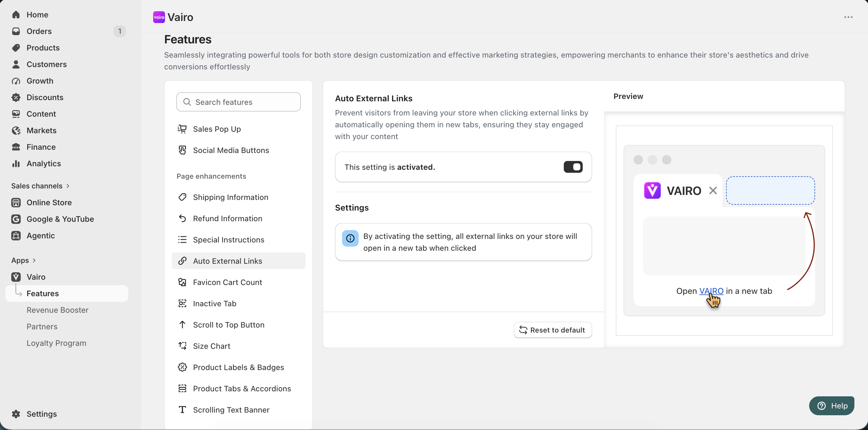The height and width of the screenshot is (430, 868).
Task: Open Orders page from sidebar label
Action: point(39,31)
